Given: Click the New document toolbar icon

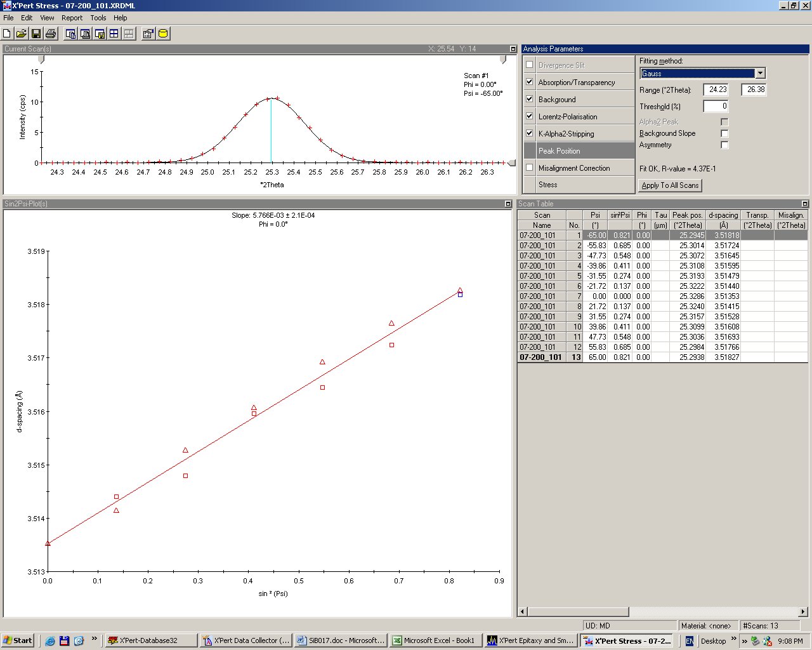Looking at the screenshot, I should tap(8, 34).
